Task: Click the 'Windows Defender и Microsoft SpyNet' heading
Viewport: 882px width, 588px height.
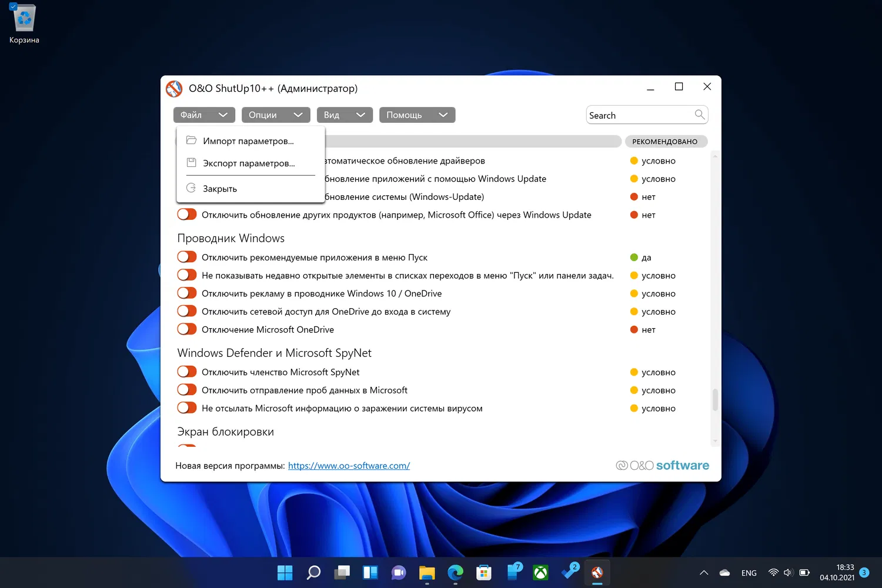Action: [275, 353]
